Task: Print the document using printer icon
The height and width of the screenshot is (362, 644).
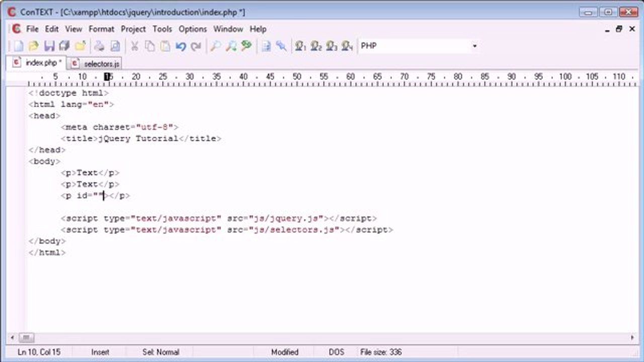Action: pos(100,46)
